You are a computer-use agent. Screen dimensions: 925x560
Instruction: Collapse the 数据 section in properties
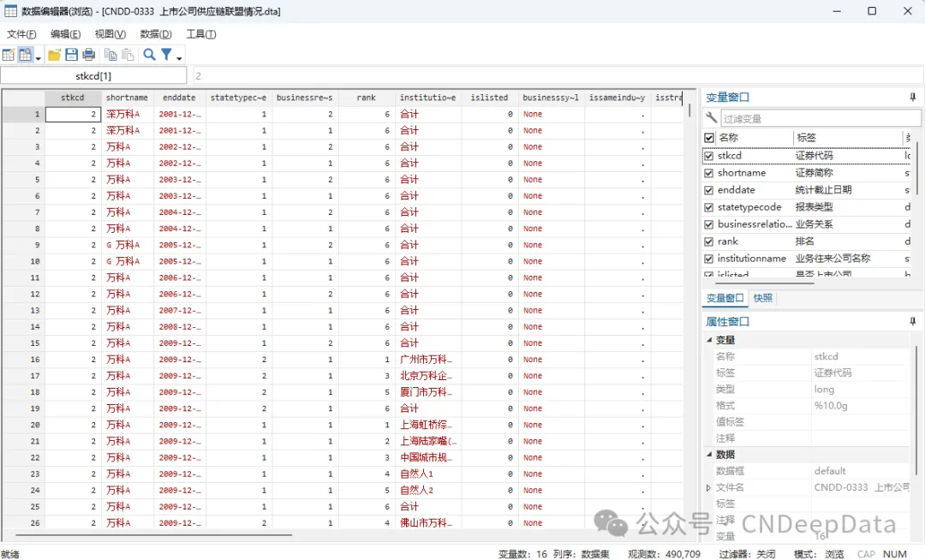point(709,455)
